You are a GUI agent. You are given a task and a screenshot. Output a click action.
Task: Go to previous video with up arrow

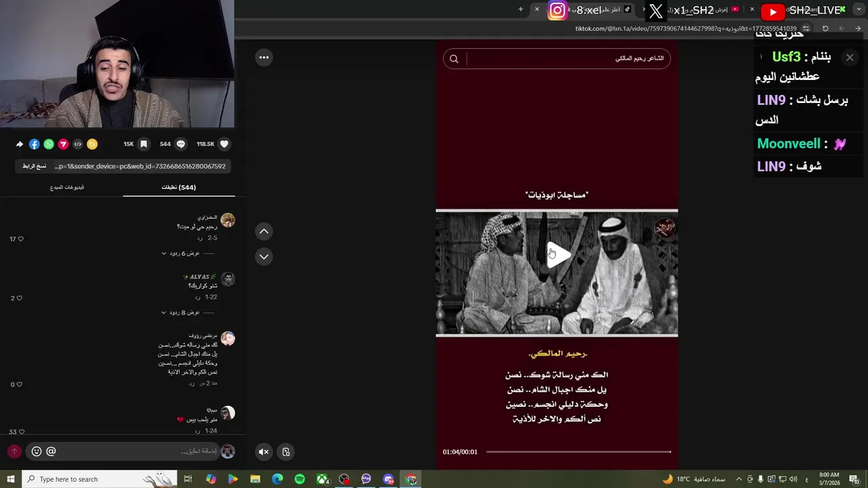[264, 231]
